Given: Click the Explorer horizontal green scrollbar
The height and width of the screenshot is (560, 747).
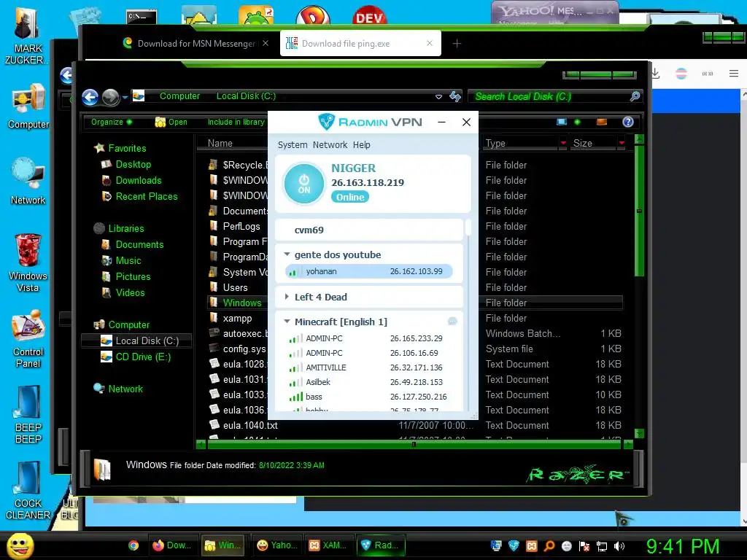Looking at the screenshot, I should pos(414,444).
